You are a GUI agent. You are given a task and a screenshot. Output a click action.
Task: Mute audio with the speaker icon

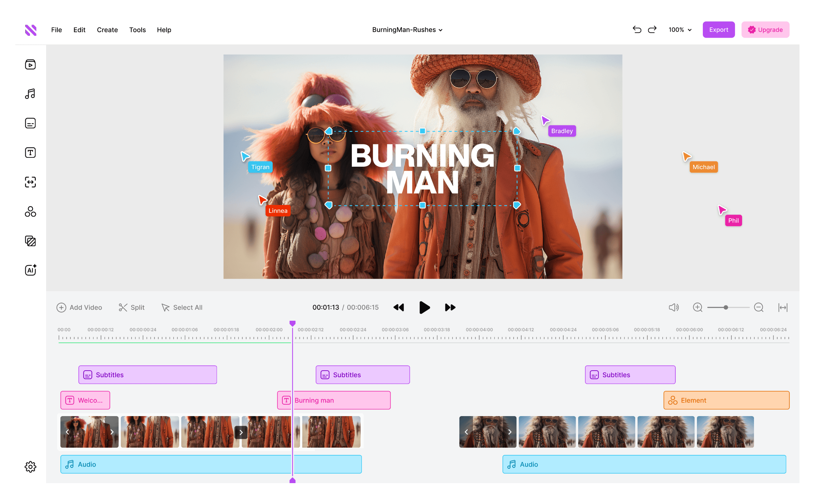click(x=673, y=307)
